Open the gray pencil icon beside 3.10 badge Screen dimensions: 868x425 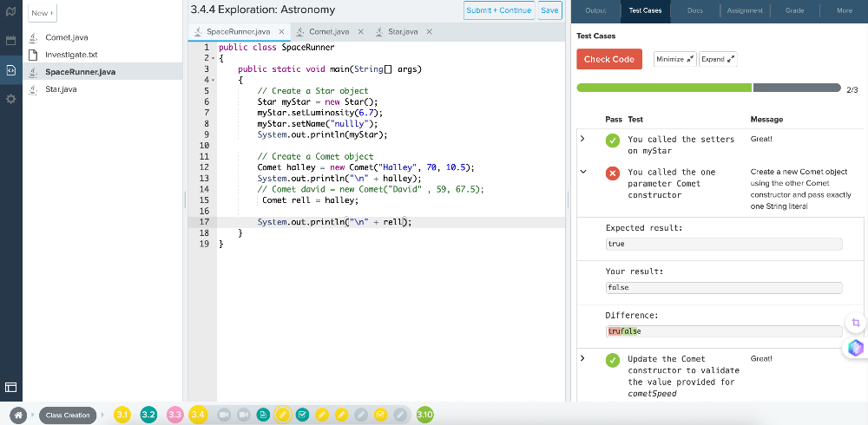[399, 415]
